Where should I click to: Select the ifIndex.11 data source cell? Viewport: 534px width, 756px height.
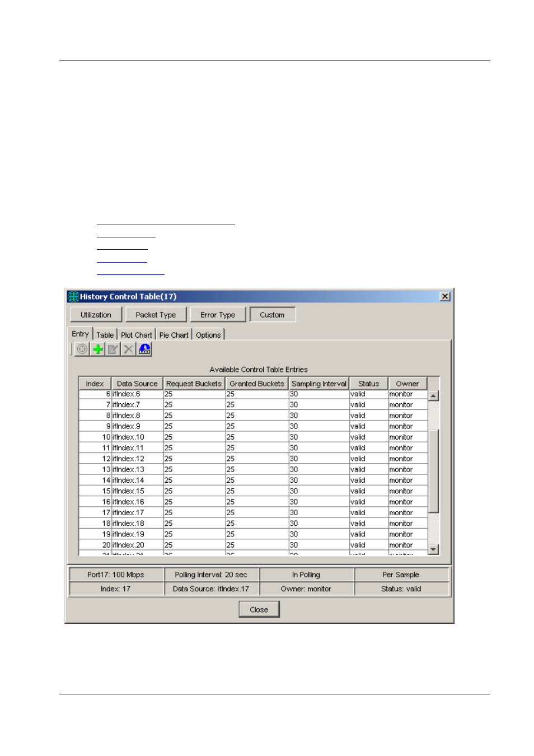click(x=137, y=448)
